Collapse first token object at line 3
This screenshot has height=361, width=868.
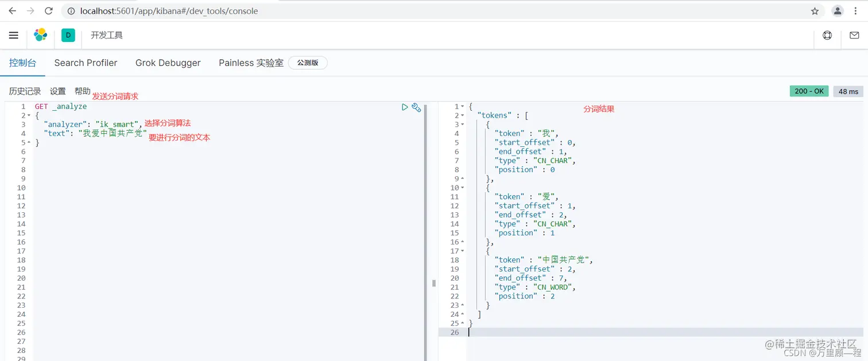click(x=463, y=125)
